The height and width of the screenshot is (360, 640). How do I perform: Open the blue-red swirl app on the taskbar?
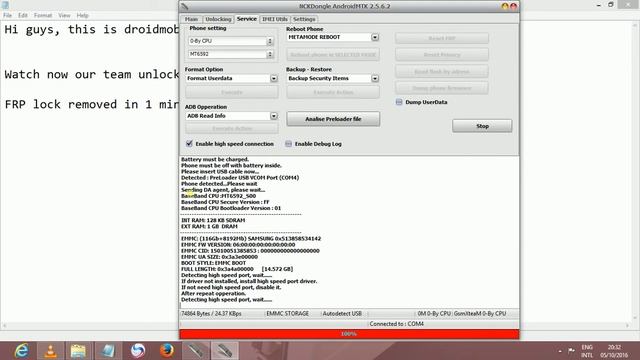[138, 351]
